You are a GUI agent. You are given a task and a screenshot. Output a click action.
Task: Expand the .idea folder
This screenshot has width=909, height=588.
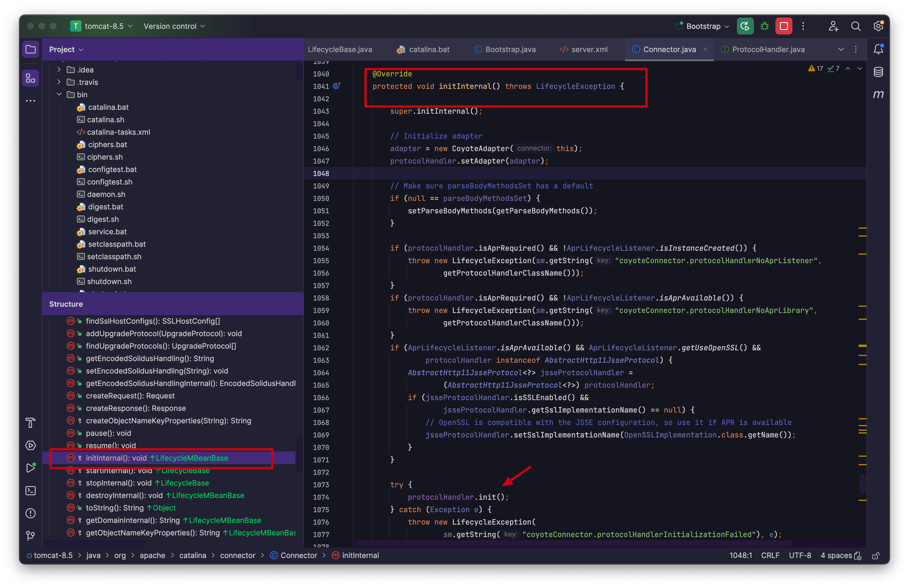click(x=59, y=70)
